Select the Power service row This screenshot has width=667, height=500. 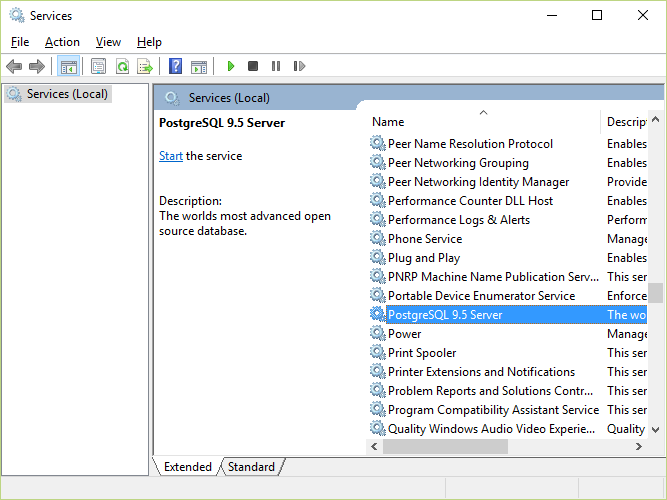click(x=508, y=333)
